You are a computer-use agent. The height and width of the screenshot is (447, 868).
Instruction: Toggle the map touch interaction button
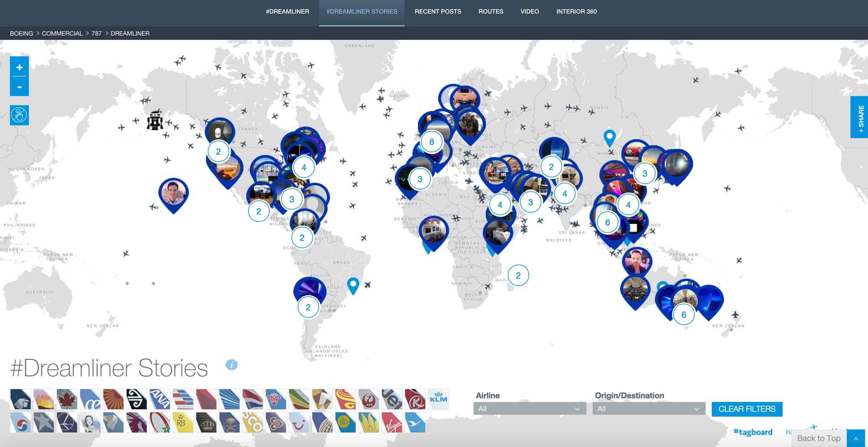tap(20, 115)
